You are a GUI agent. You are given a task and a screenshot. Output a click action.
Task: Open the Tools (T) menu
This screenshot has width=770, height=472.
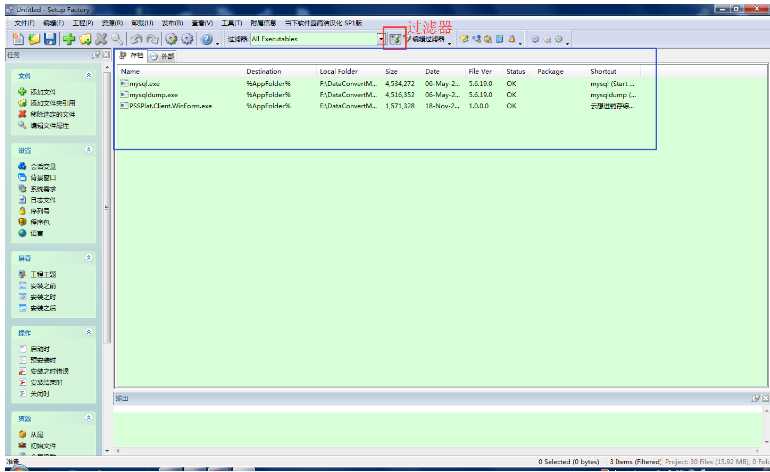[231, 23]
